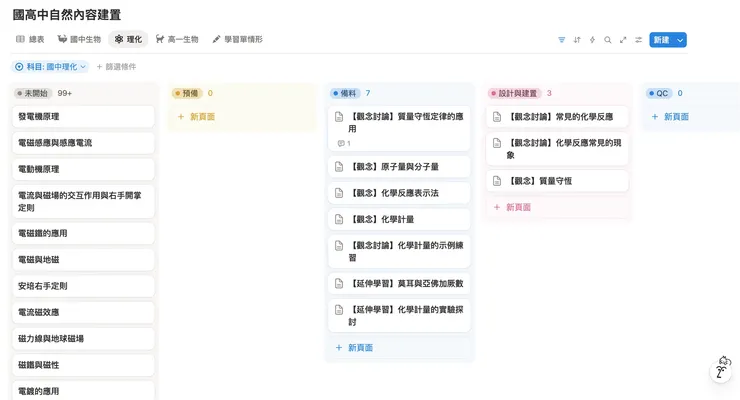The height and width of the screenshot is (400, 740).
Task: Open the 安培右手定則 card
Action: pyautogui.click(x=83, y=286)
